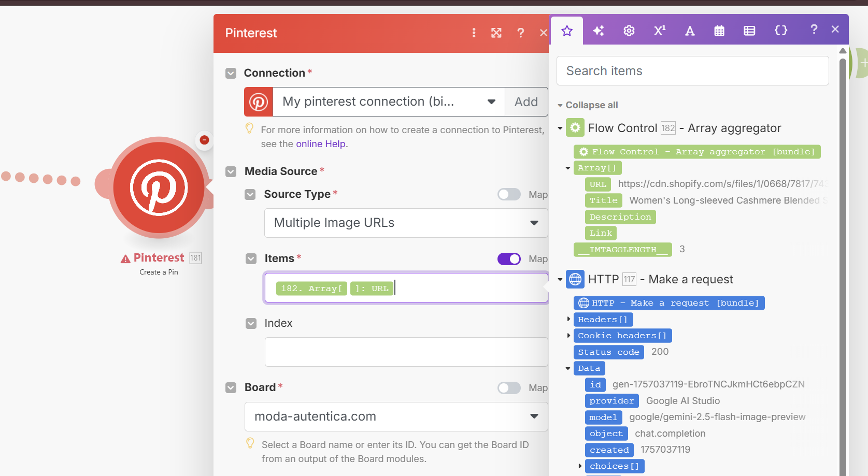The height and width of the screenshot is (476, 868).
Task: Select the Pinterest module on the canvas
Action: pyautogui.click(x=159, y=187)
